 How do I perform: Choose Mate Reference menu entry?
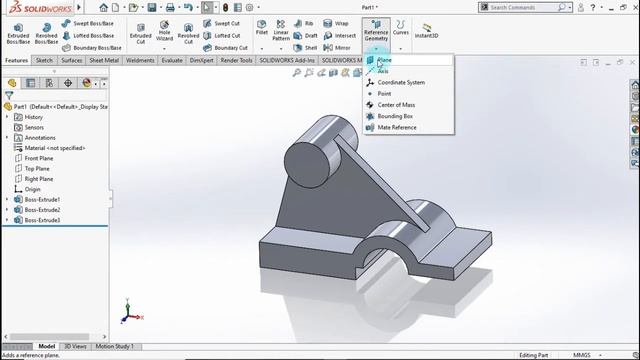coord(409,127)
